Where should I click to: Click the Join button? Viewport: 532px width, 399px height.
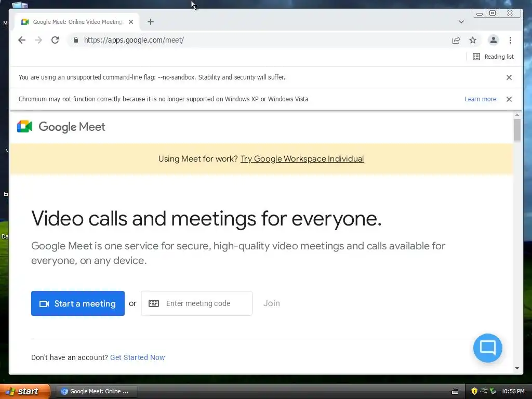(x=271, y=303)
